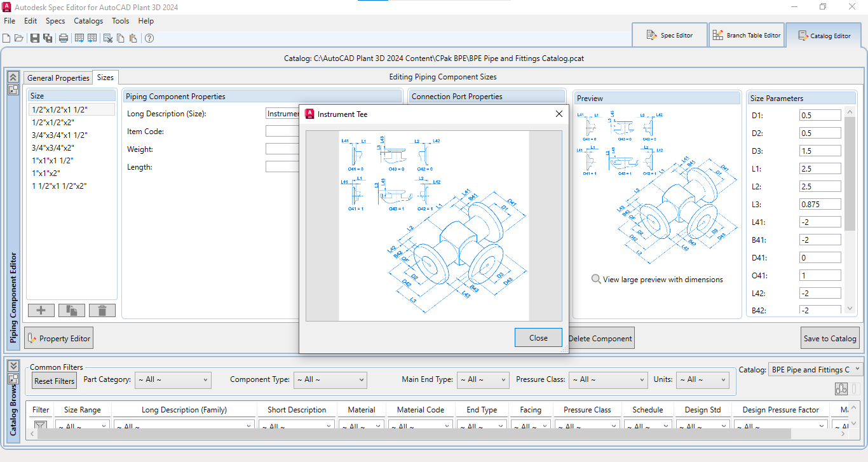Add a new size with the plus button
This screenshot has height=462, width=868.
point(41,310)
